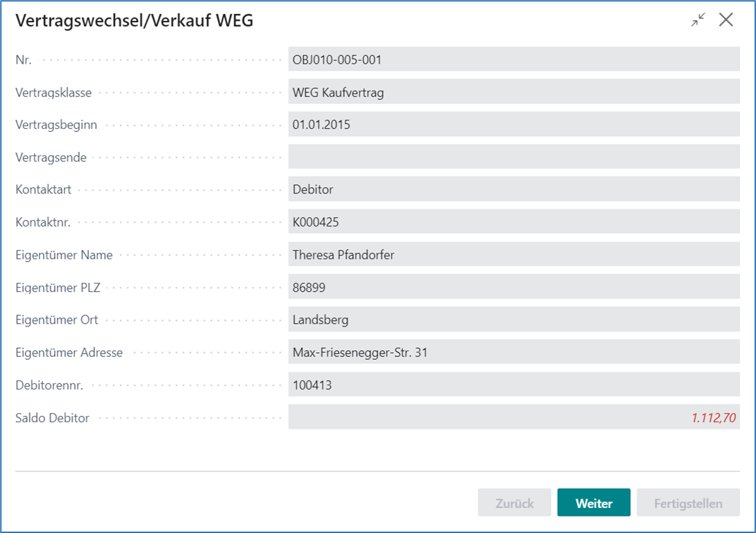
Task: Click the Vertragsende label text
Action: [x=51, y=157]
